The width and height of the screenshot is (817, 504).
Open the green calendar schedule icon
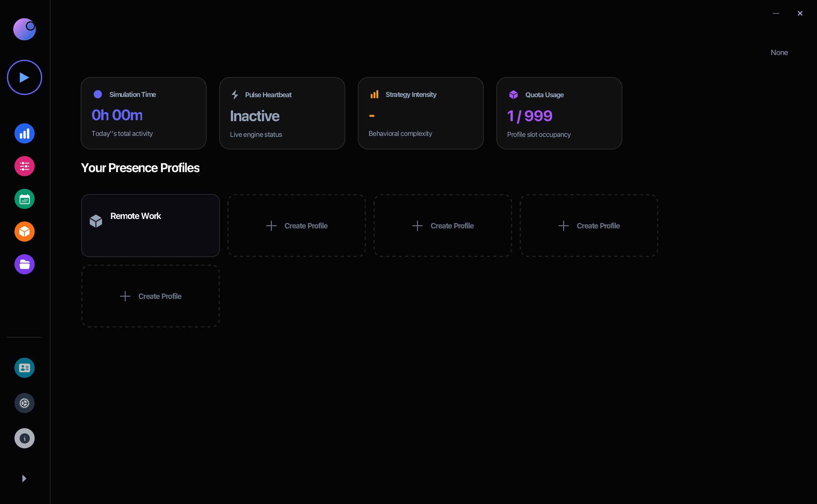click(x=24, y=199)
